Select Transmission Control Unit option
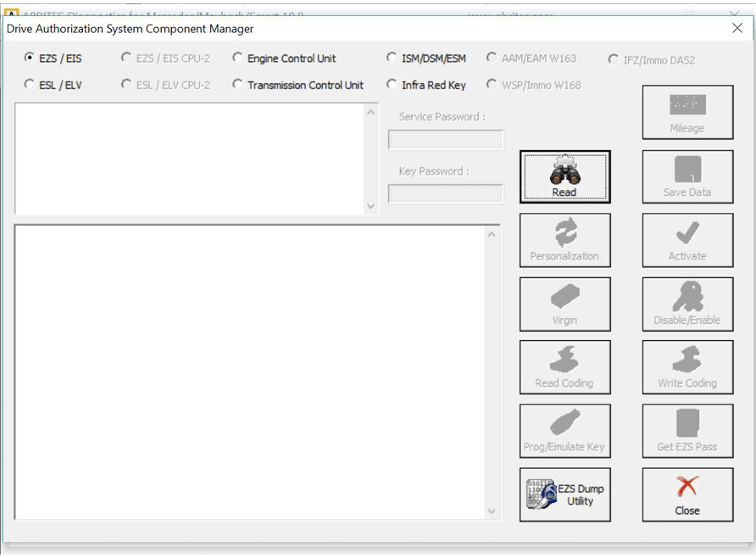756x558 pixels. coord(237,85)
